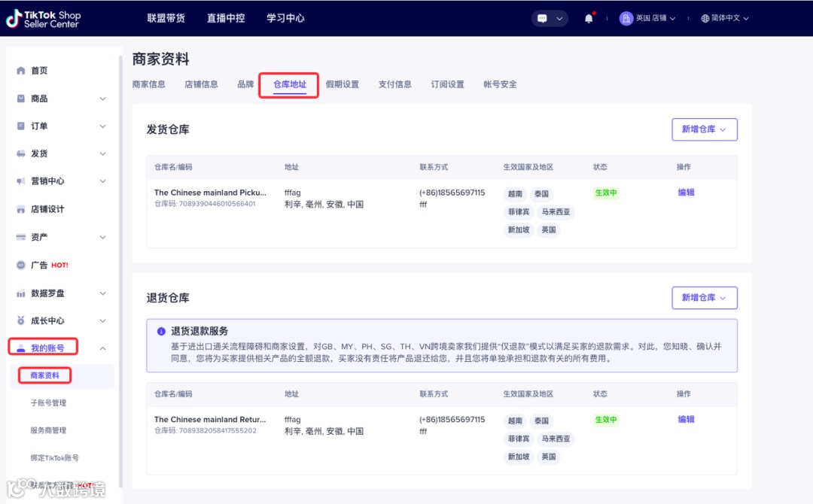Switch to the 店铺信息 tab
The image size is (813, 504).
tap(201, 84)
